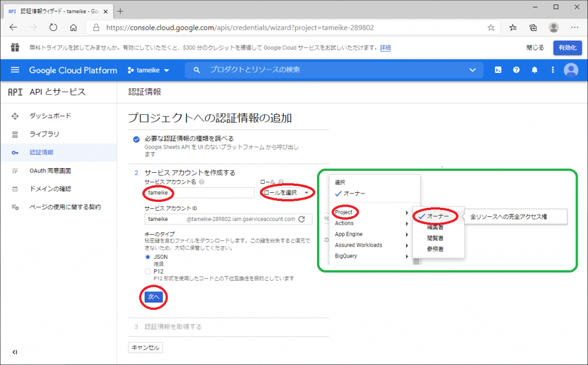The image size is (588, 365).
Task: Open ライブラリ in the sidebar
Action: tap(44, 134)
